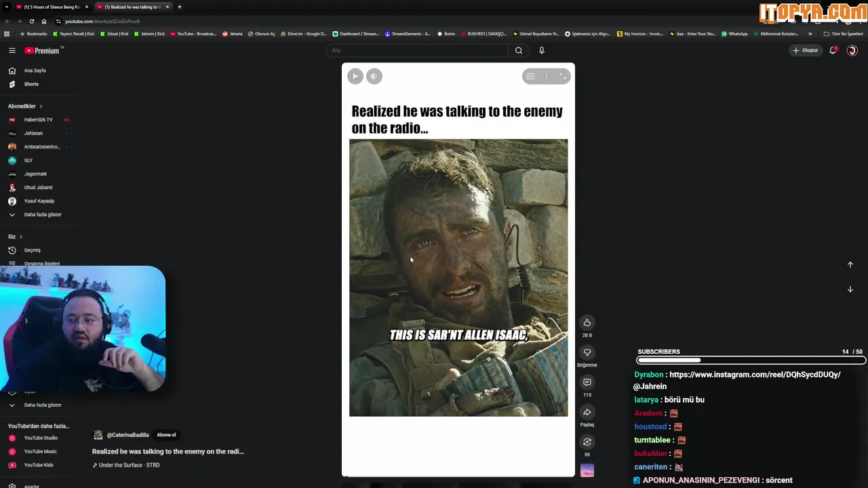Expand the Abonelikler section

pos(25,106)
